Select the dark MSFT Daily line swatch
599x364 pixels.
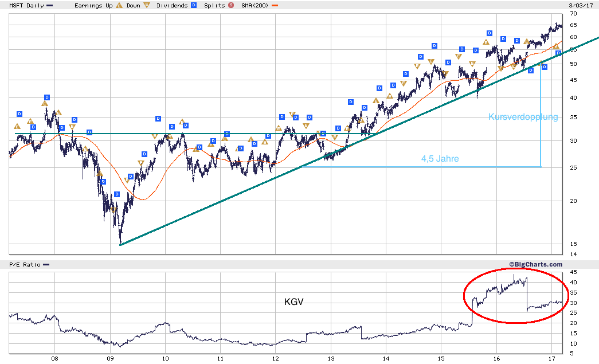coord(49,6)
